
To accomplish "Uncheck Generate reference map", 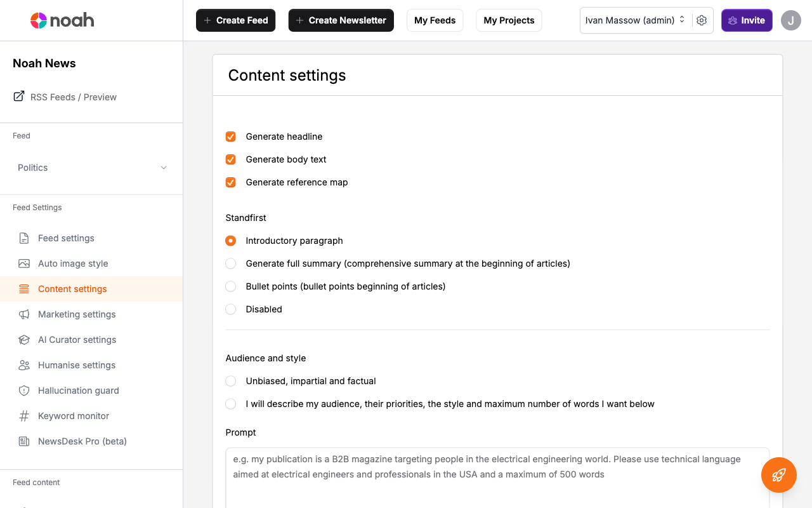I will point(230,182).
